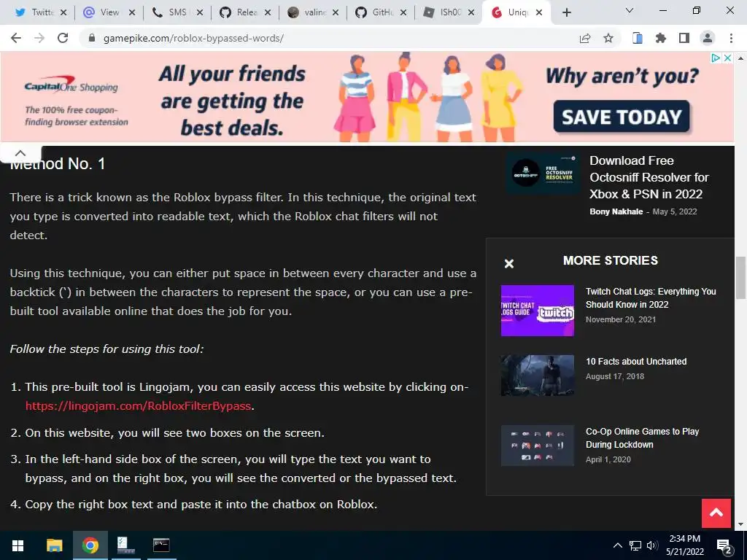The width and height of the screenshot is (747, 560).
Task: Click the scrollbar up arrow
Action: click(x=740, y=58)
